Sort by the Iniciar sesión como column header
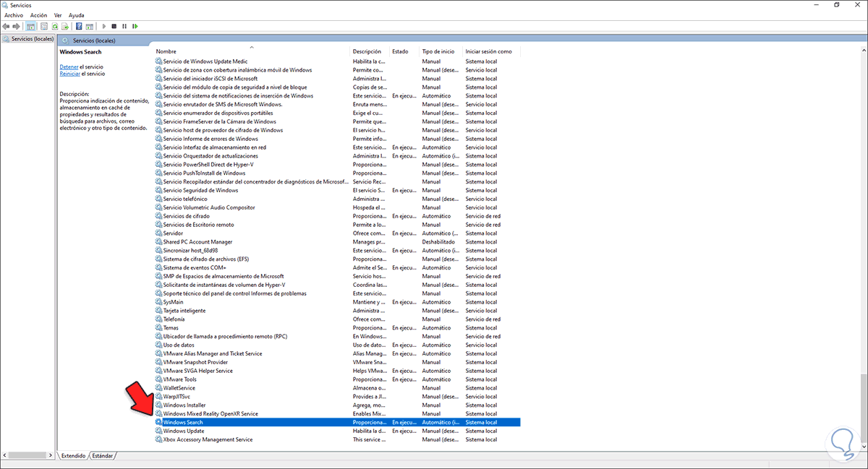The image size is (868, 469). pyautogui.click(x=491, y=51)
